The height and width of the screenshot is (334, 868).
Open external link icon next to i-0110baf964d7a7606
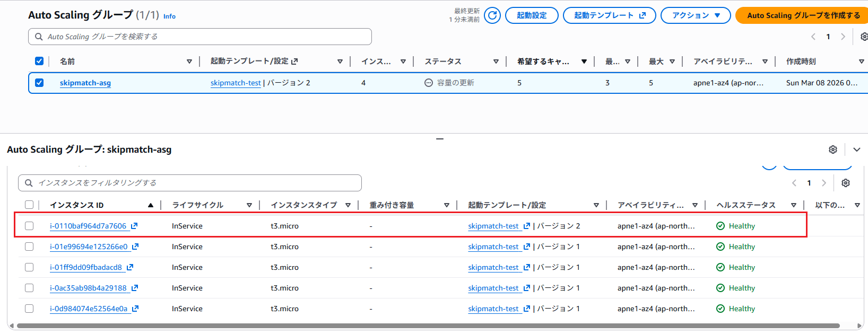134,226
